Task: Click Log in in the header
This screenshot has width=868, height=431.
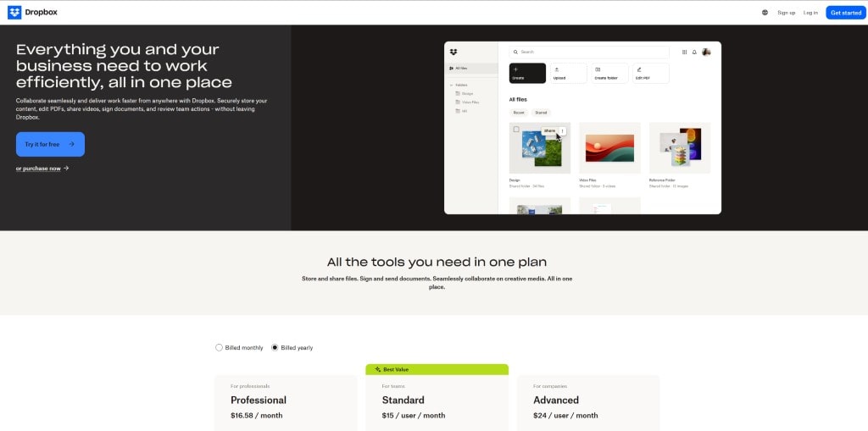Action: (x=810, y=13)
